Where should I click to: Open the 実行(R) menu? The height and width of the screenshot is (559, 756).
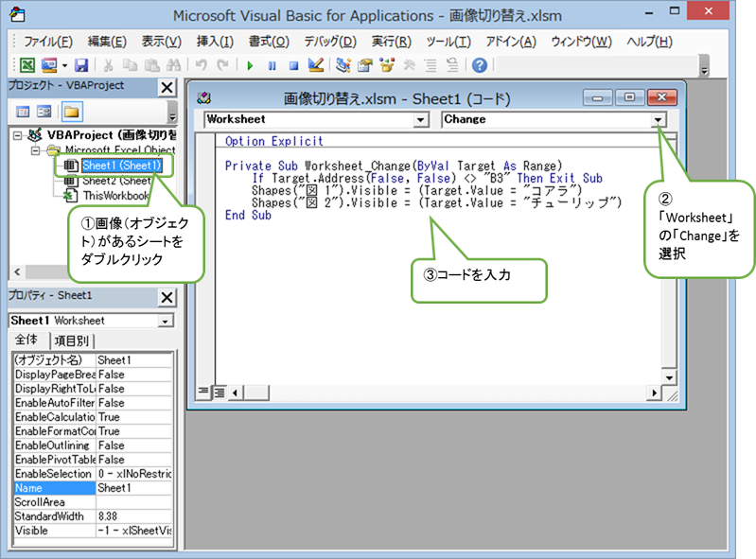(x=392, y=42)
